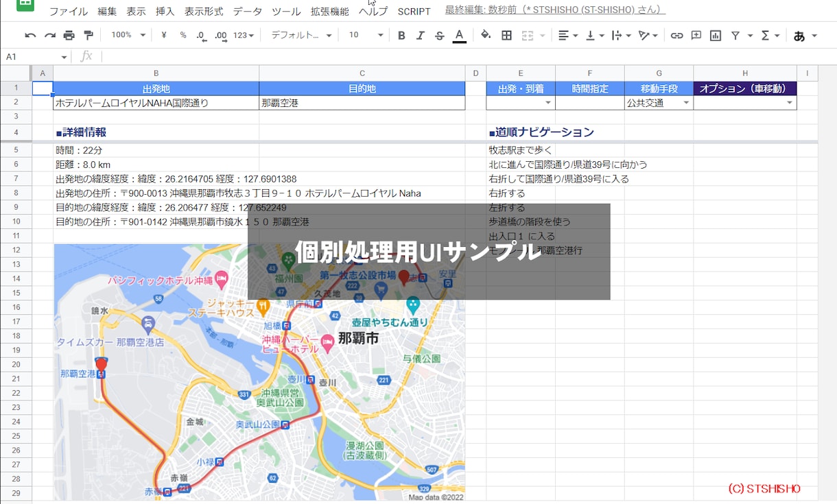The height and width of the screenshot is (504, 837).
Task: Open the borders tool
Action: pos(506,35)
